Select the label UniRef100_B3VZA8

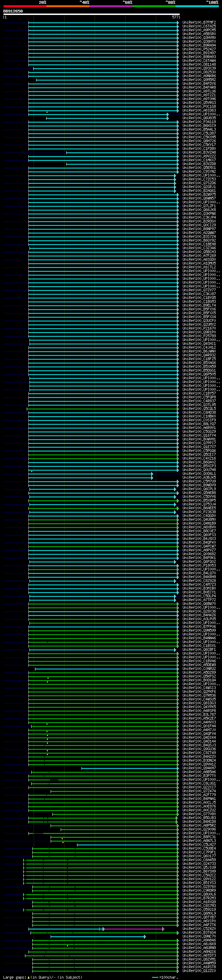199,153
